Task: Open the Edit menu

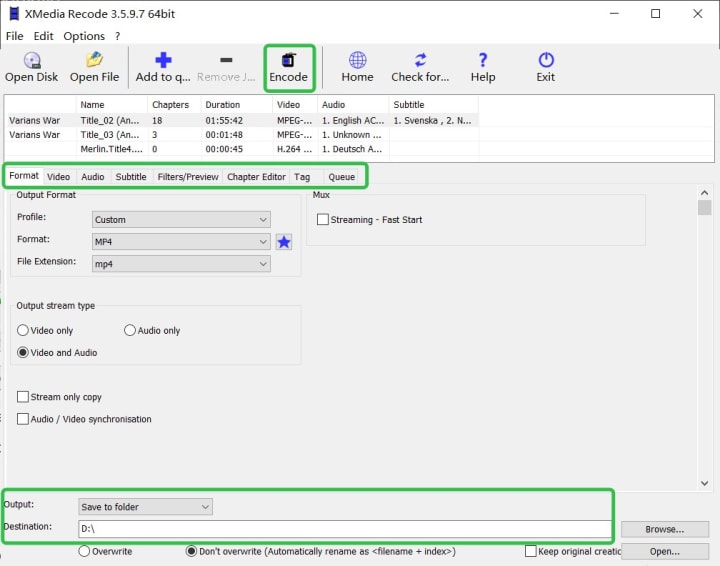Action: [x=43, y=36]
